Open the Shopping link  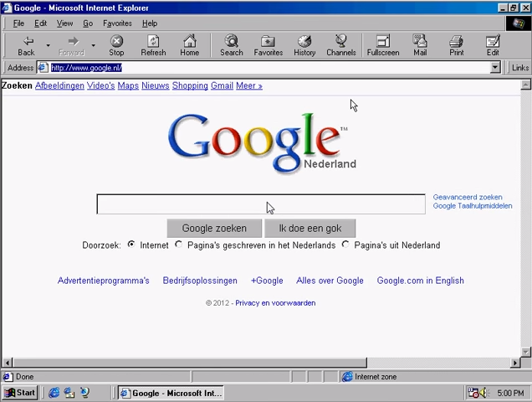click(190, 85)
